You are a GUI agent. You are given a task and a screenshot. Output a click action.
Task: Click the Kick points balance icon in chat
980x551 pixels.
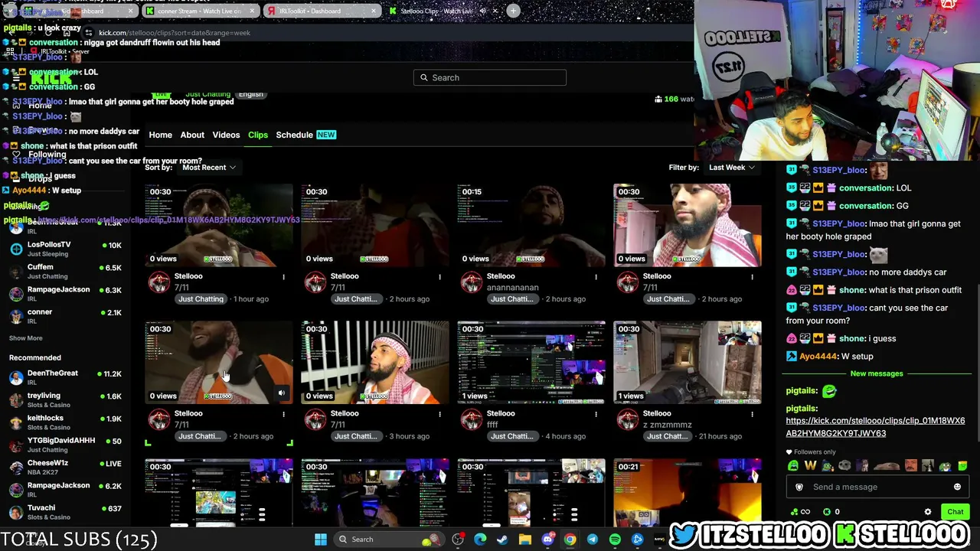pos(827,512)
